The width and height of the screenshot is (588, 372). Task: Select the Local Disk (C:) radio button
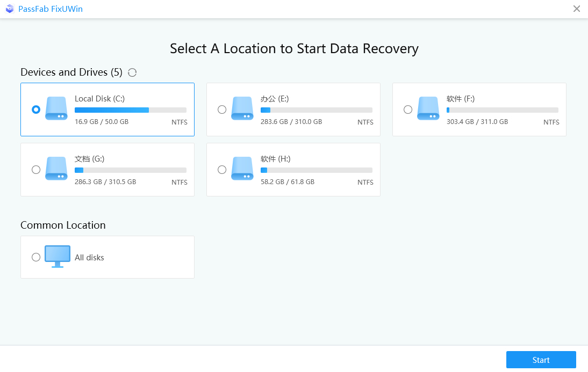pyautogui.click(x=36, y=110)
